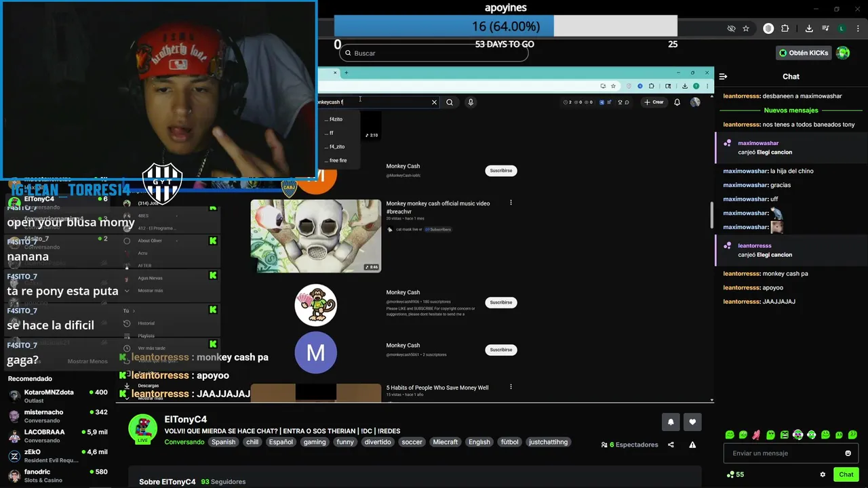868x488 pixels.
Task: Click the YouTube Crear button
Action: 654,102
